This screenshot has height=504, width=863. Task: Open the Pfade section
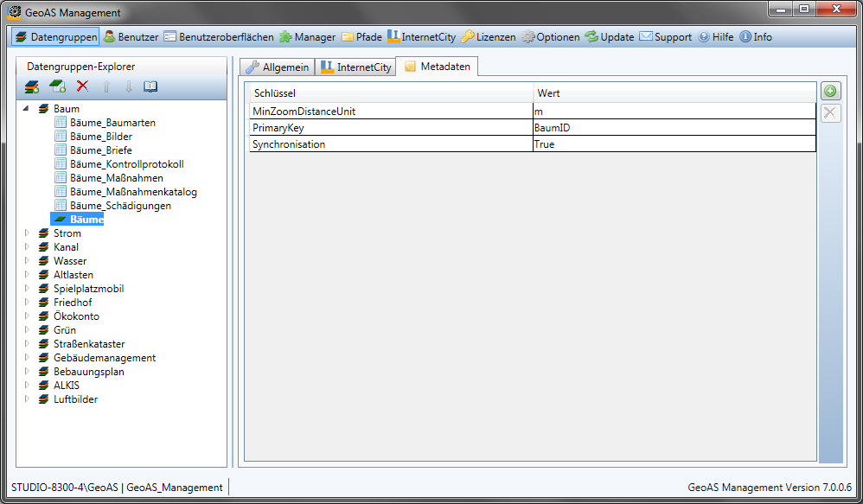click(x=361, y=37)
